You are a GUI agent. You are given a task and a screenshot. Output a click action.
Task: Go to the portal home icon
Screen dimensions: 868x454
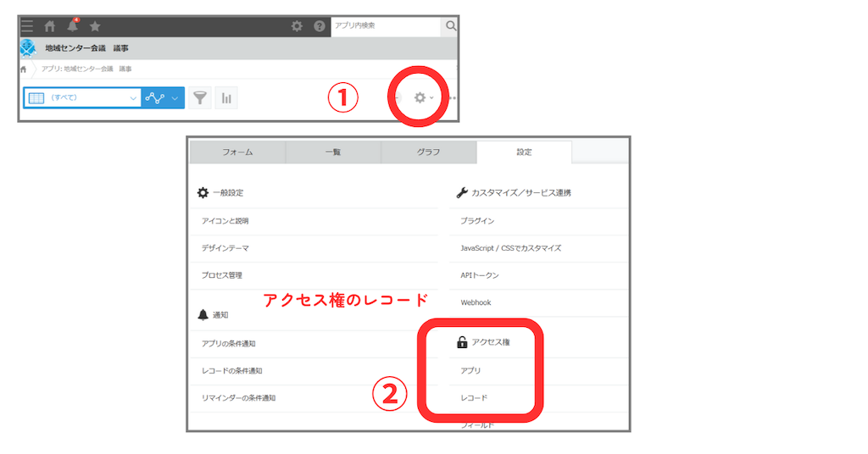click(50, 26)
